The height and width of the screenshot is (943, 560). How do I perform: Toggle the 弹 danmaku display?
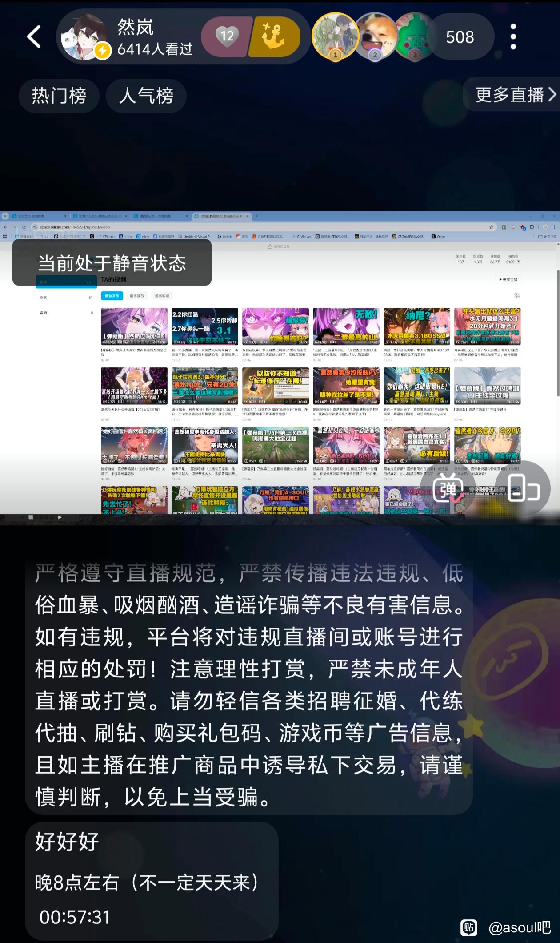click(x=449, y=489)
